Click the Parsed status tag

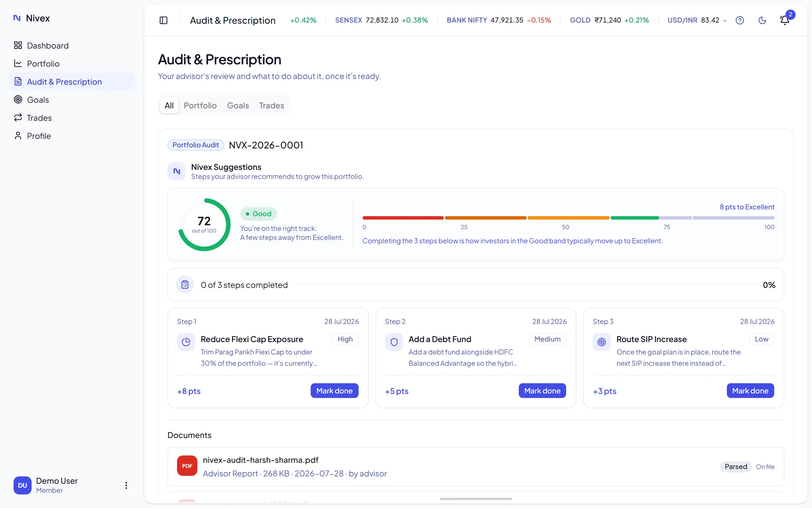pos(736,467)
